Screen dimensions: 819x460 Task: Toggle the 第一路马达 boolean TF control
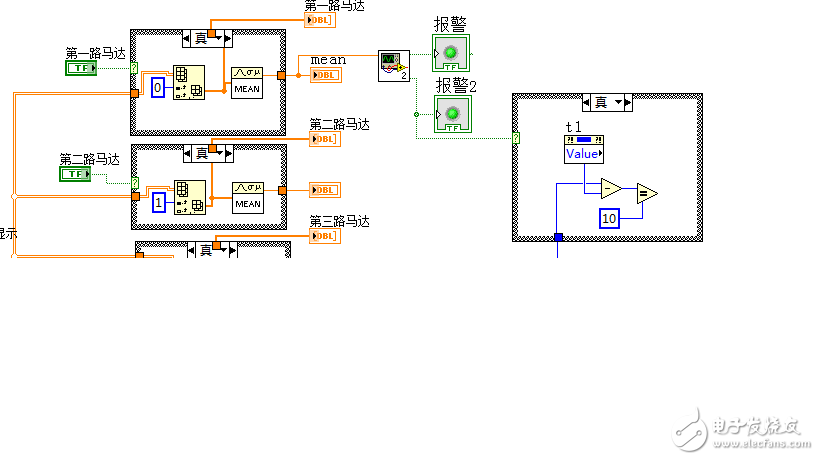coord(81,68)
